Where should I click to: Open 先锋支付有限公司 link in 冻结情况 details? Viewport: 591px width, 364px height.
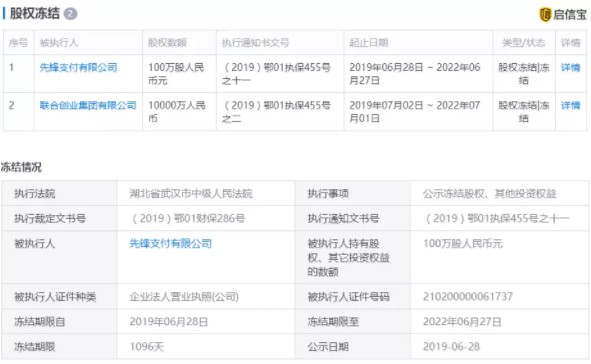[170, 243]
